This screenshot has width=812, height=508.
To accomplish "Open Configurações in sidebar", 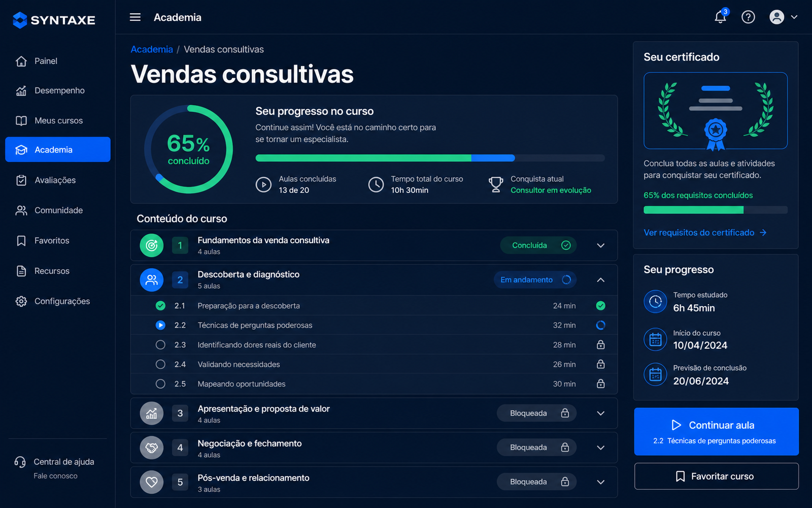I will click(57, 301).
